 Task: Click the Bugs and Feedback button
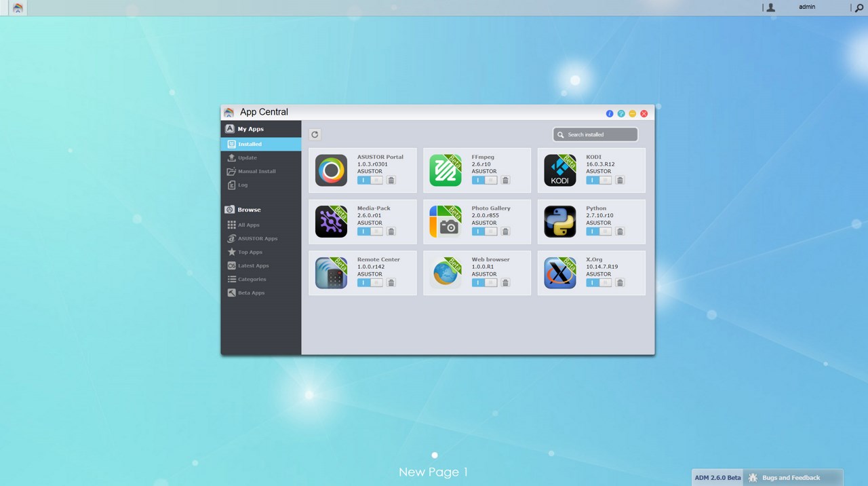(x=793, y=478)
